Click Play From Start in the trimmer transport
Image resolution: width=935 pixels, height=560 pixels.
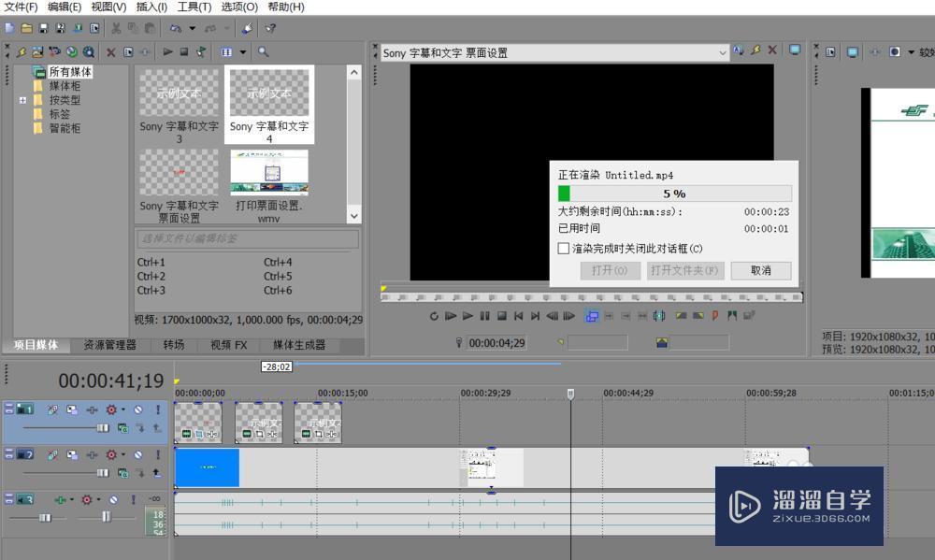tap(451, 316)
